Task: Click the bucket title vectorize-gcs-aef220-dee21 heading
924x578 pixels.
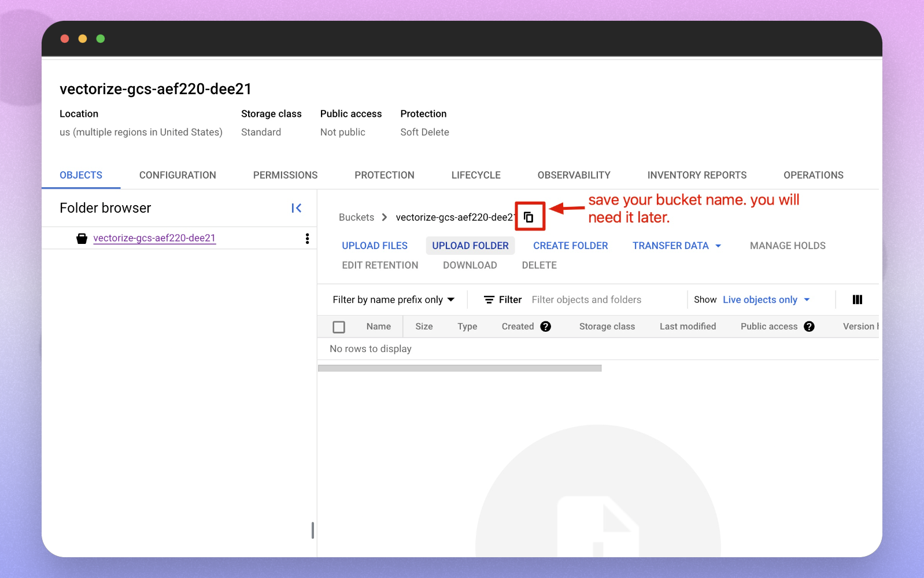Action: click(156, 89)
